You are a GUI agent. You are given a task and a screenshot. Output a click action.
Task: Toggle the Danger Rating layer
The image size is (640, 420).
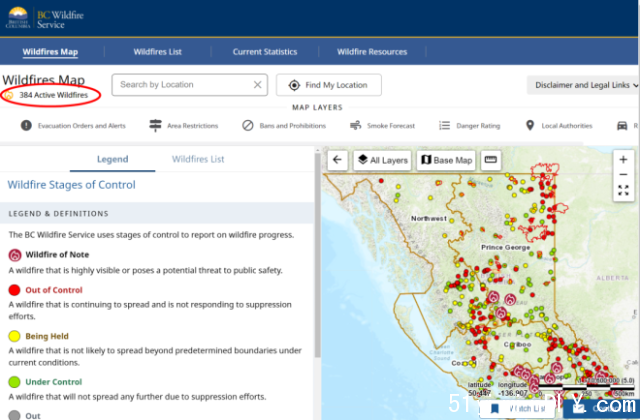pyautogui.click(x=469, y=126)
